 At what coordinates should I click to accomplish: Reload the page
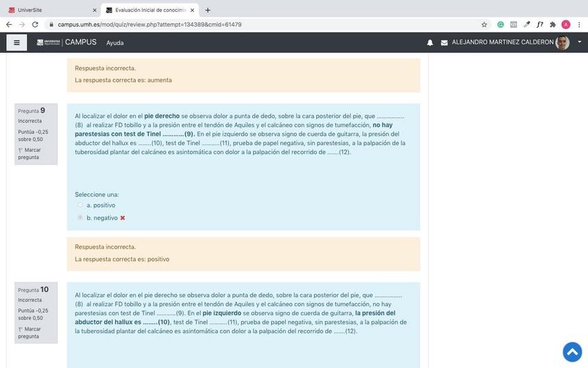[x=35, y=24]
